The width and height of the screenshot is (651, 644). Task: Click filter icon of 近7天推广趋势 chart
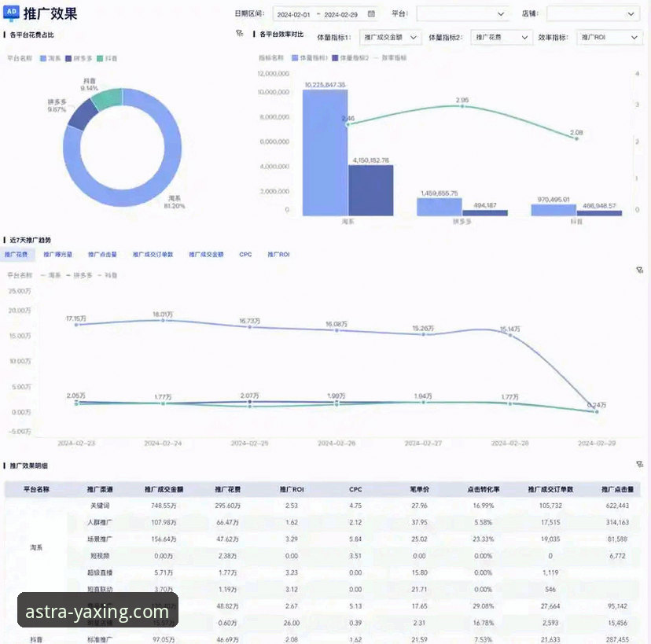(x=640, y=270)
